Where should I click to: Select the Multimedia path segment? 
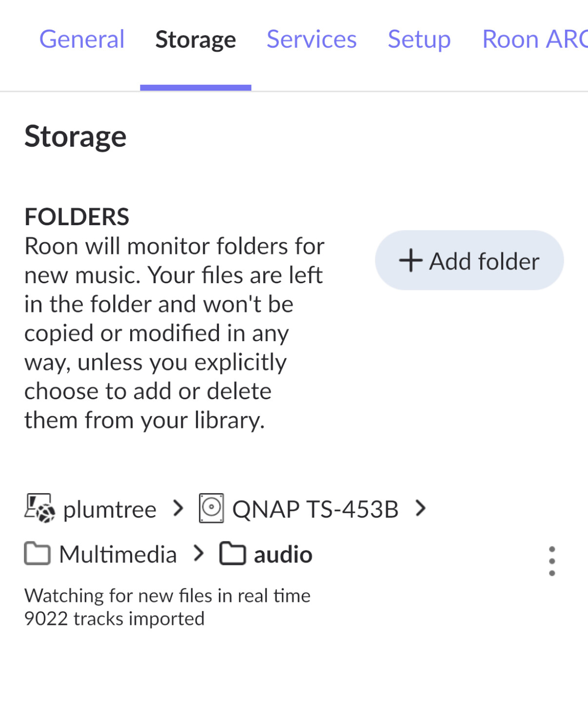pyautogui.click(x=118, y=555)
